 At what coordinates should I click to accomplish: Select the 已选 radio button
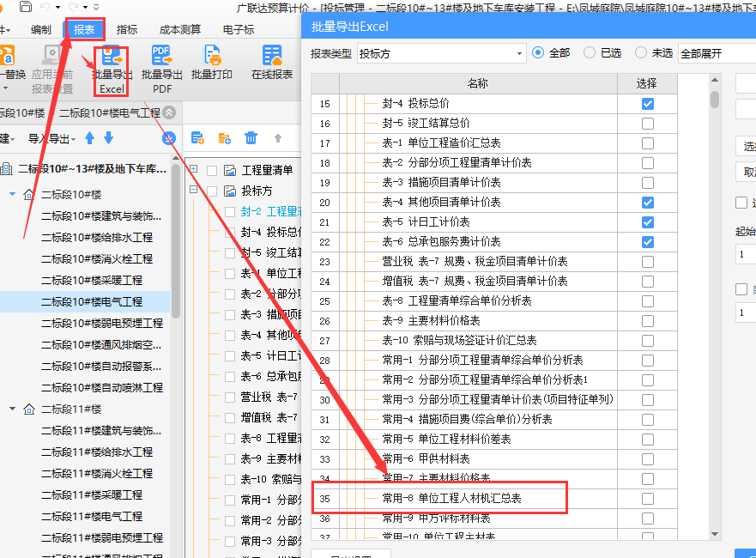click(x=590, y=52)
